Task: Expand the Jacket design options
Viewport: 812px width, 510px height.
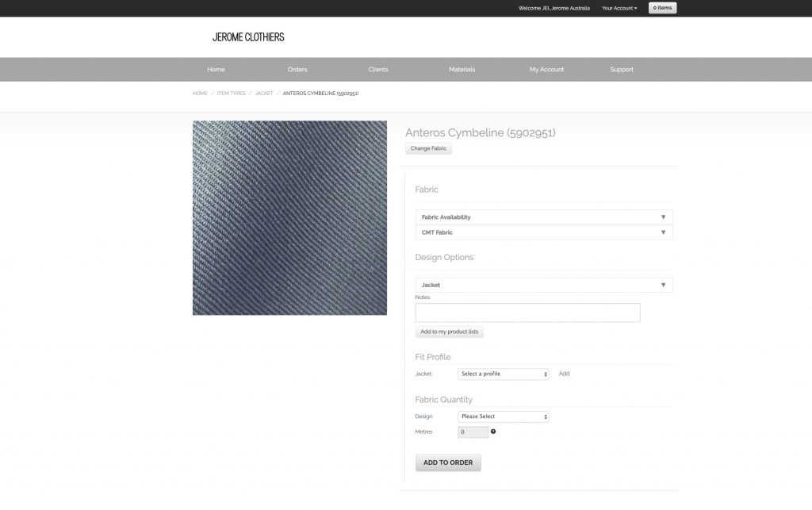Action: [543, 285]
